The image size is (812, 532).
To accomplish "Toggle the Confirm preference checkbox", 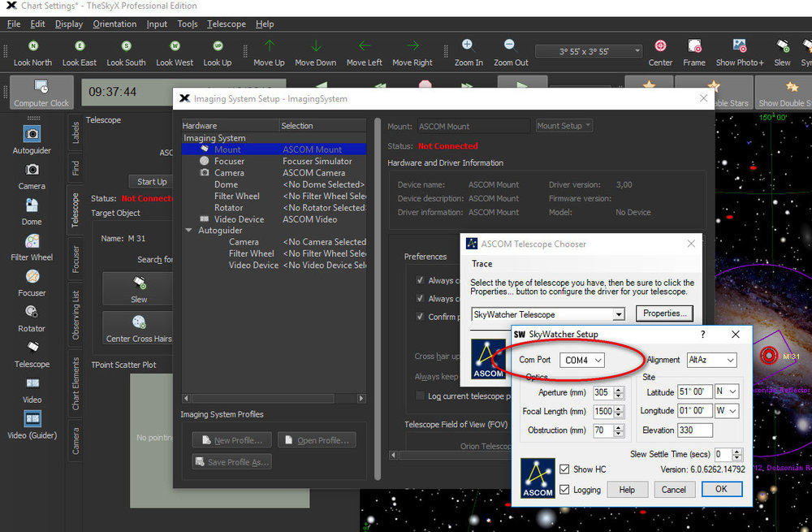I will pyautogui.click(x=420, y=317).
